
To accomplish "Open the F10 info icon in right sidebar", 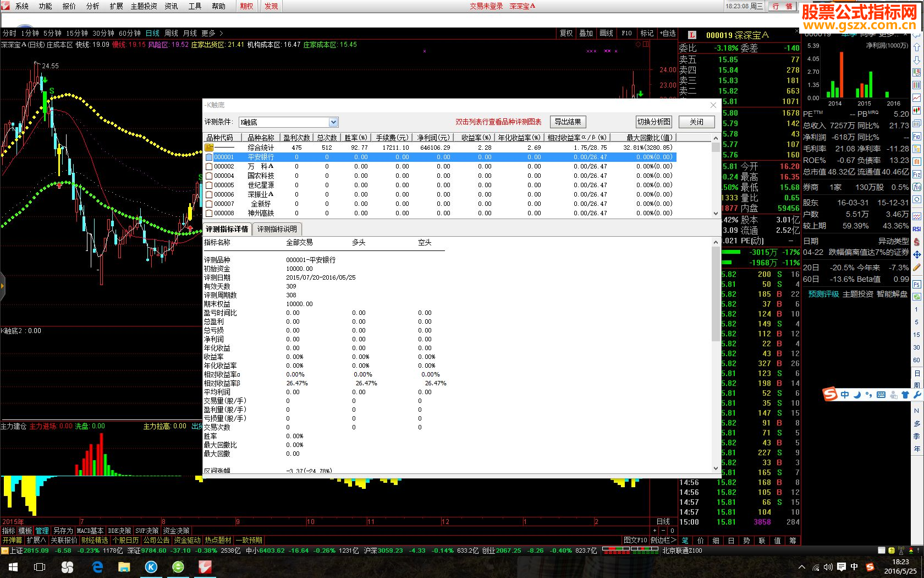I will (917, 136).
